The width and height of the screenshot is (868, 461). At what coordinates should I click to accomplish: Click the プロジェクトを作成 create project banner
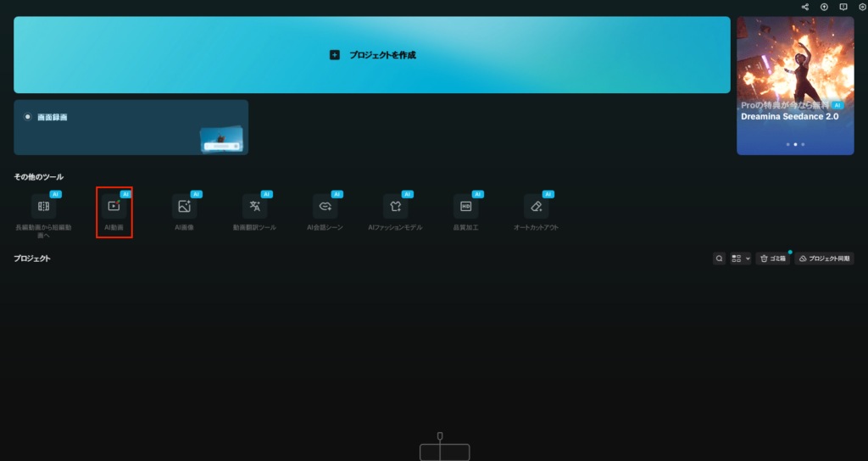click(371, 55)
